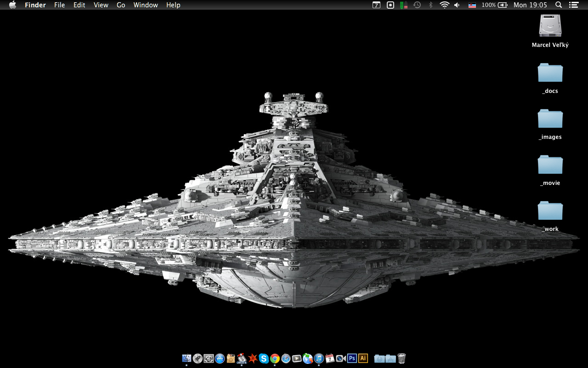The image size is (588, 368).
Task: Open the cardboard box app in Dock
Action: point(231,358)
